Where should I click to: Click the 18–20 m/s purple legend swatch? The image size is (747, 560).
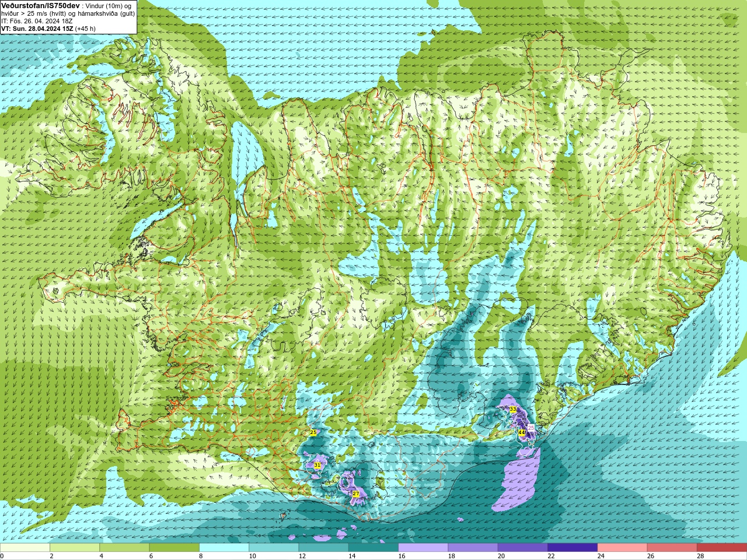point(473,548)
